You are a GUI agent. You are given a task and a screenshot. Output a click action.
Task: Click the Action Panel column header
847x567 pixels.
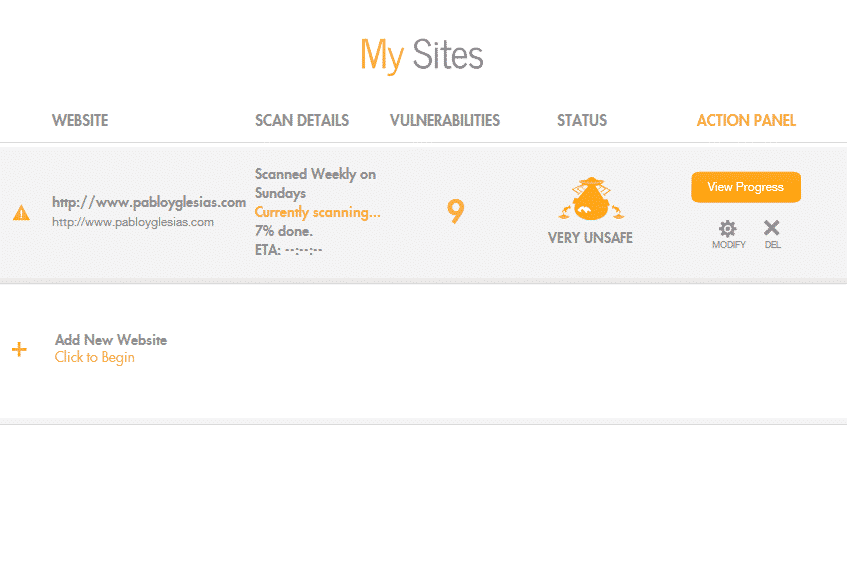(x=746, y=120)
